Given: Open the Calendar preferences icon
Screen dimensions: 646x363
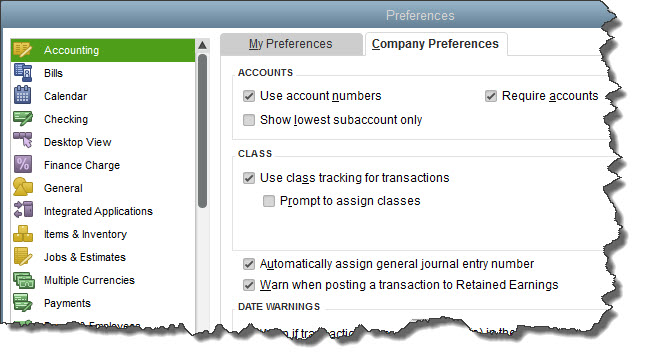Looking at the screenshot, I should 23,95.
